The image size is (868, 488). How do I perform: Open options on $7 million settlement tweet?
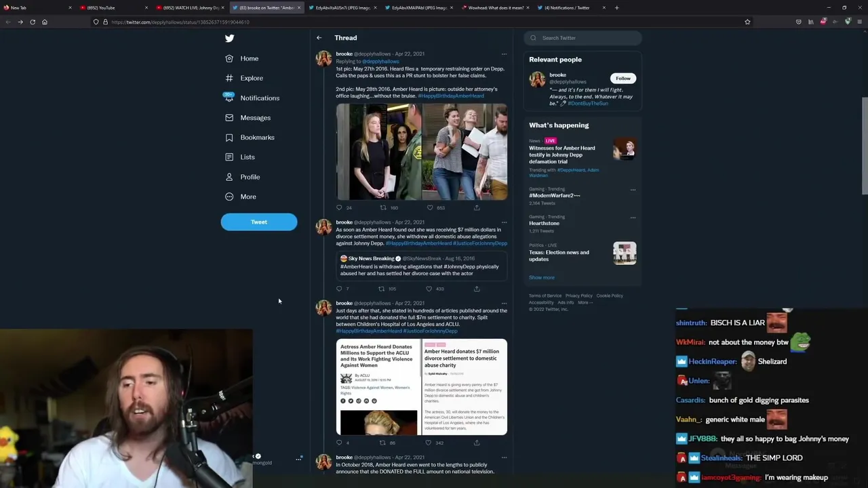pyautogui.click(x=504, y=222)
